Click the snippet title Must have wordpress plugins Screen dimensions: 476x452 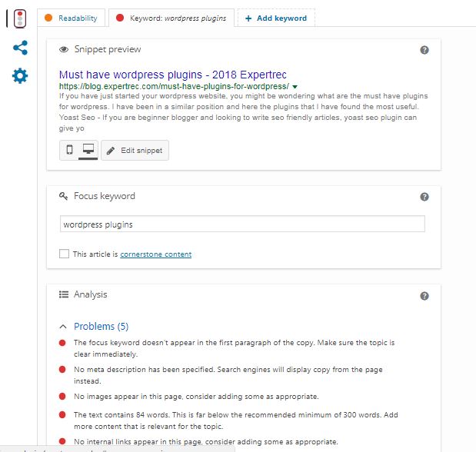click(x=173, y=75)
